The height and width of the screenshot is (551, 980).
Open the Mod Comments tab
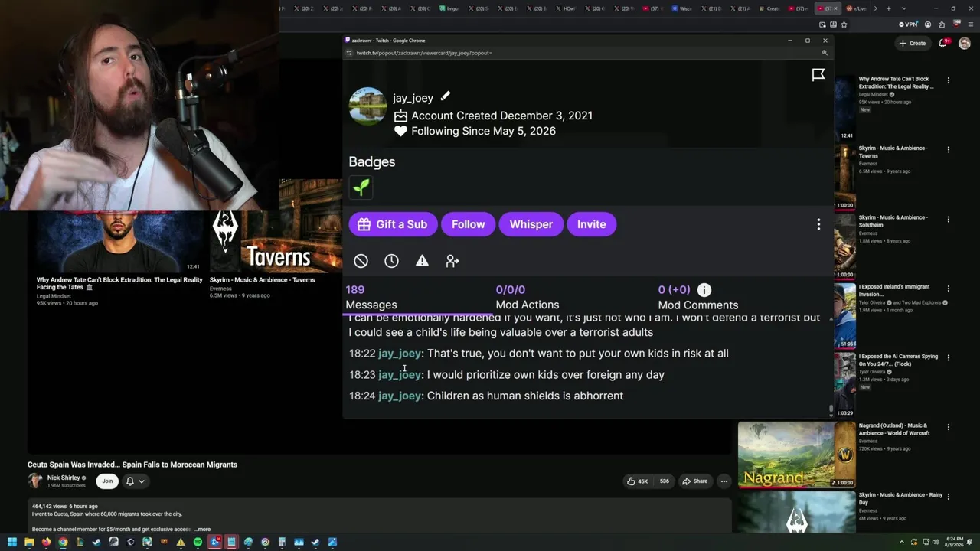tap(698, 297)
